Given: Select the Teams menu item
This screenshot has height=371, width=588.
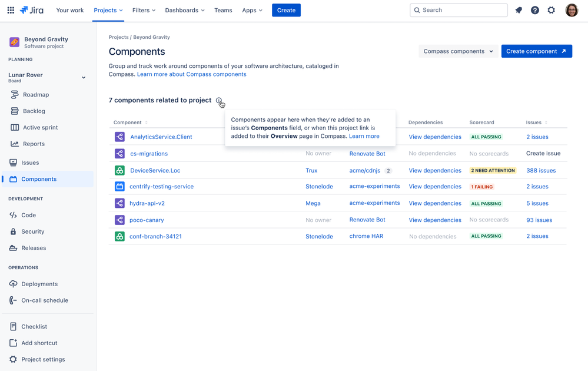Looking at the screenshot, I should pos(223,10).
